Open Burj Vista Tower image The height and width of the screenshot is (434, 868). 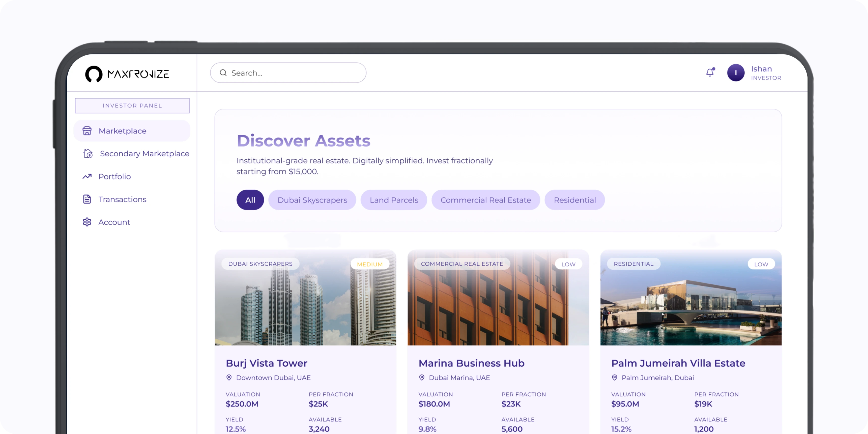pos(305,298)
